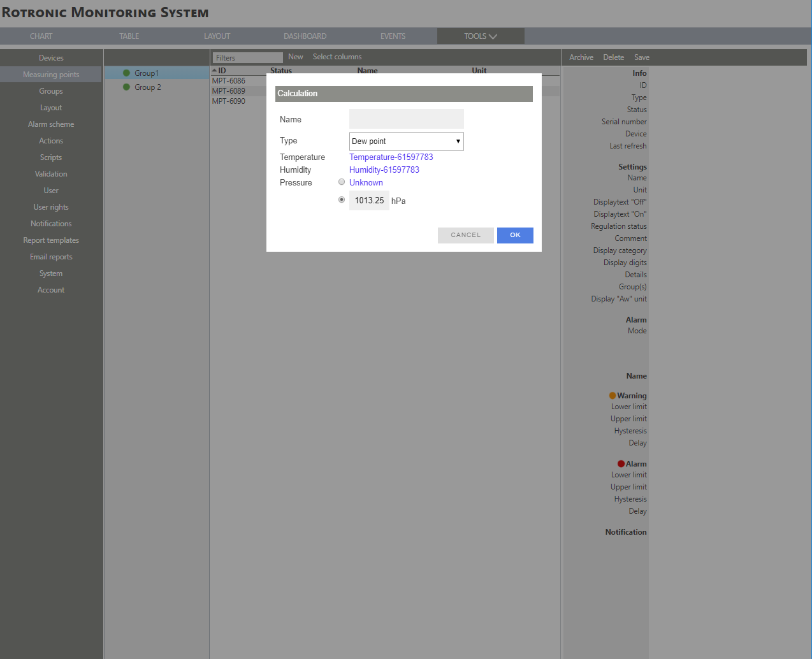The height and width of the screenshot is (659, 812).
Task: Click the Group 2 green status dot
Action: (126, 87)
